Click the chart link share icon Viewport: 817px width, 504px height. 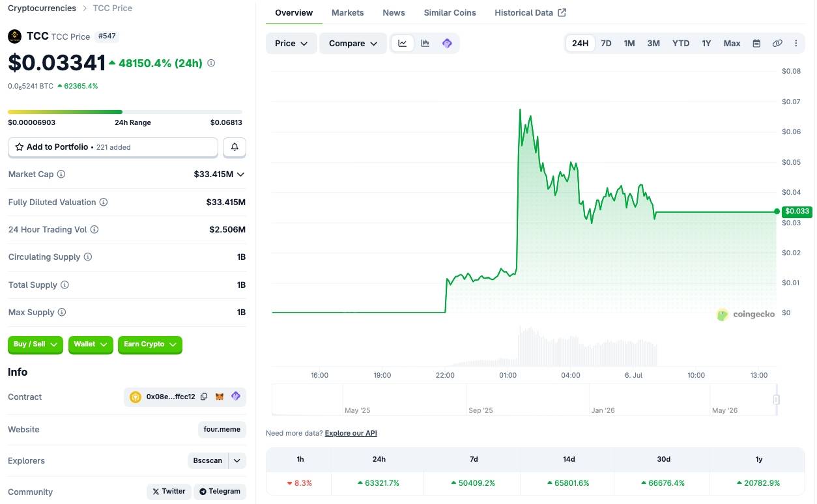(x=777, y=43)
